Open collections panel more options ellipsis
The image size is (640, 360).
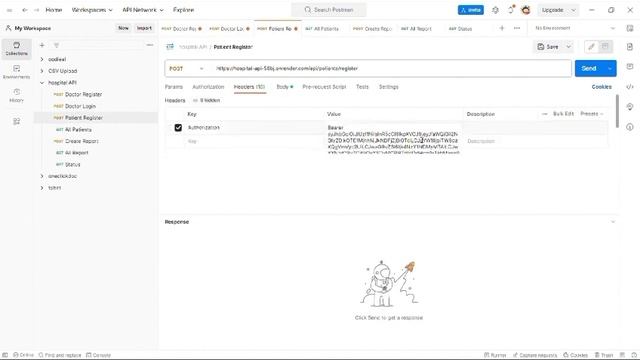150,45
